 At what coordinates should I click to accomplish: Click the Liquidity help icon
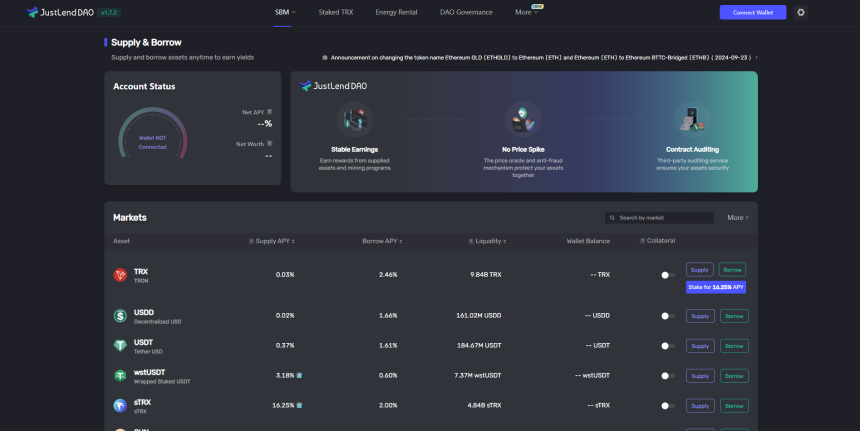tap(471, 241)
